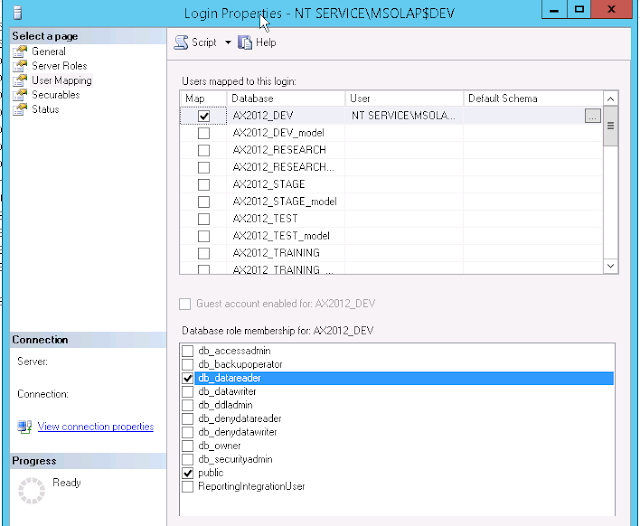Uncheck the db_datareader role

pos(188,378)
